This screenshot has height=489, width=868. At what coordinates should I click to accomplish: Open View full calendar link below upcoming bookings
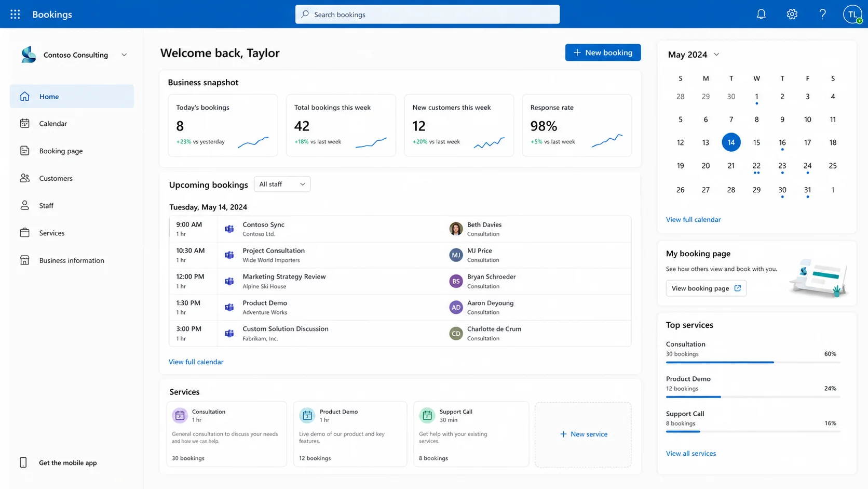pyautogui.click(x=196, y=362)
